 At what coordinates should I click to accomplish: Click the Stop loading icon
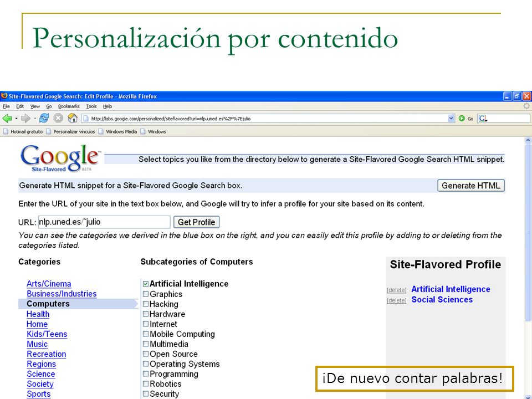pyautogui.click(x=58, y=119)
